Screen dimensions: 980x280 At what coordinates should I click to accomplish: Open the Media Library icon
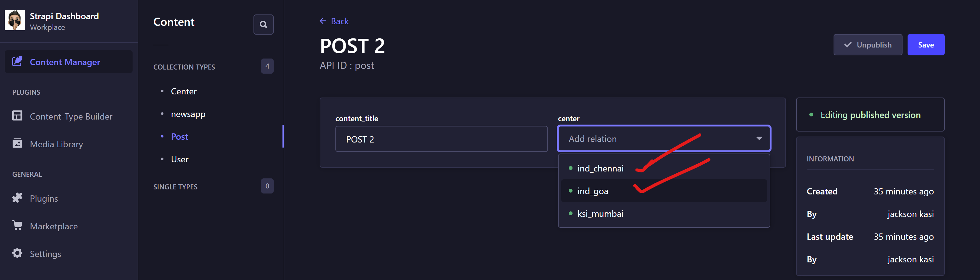17,143
